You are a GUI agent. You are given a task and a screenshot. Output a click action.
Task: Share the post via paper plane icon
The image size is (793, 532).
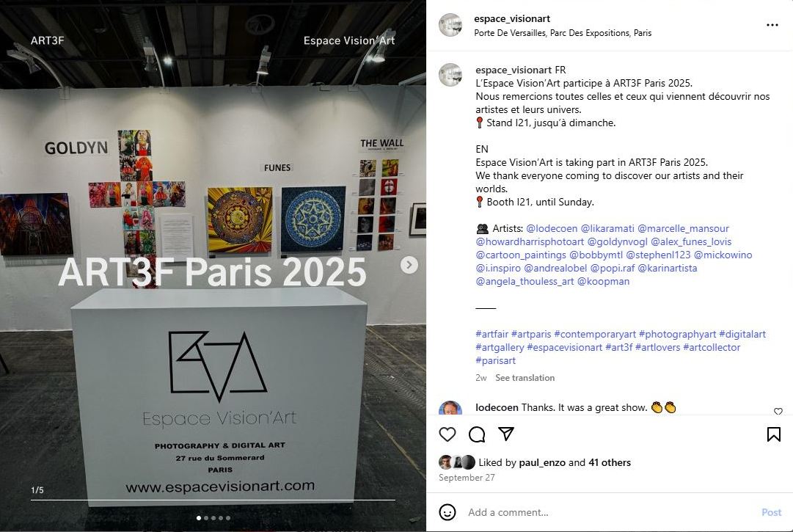506,434
